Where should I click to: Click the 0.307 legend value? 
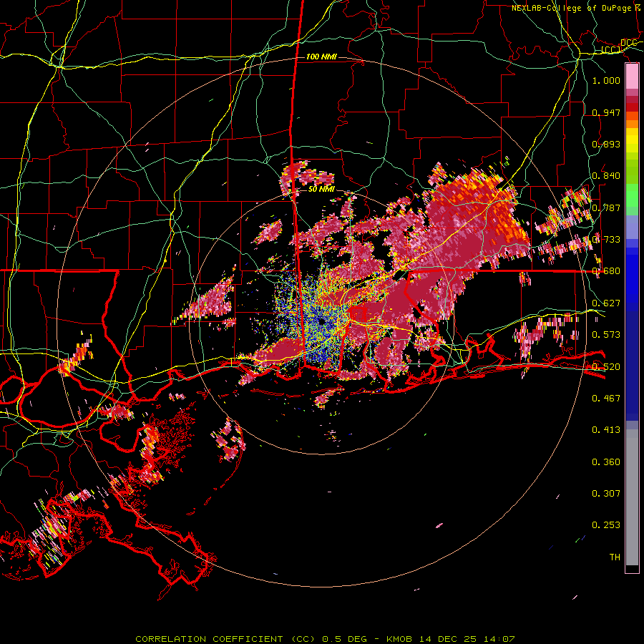coord(606,494)
